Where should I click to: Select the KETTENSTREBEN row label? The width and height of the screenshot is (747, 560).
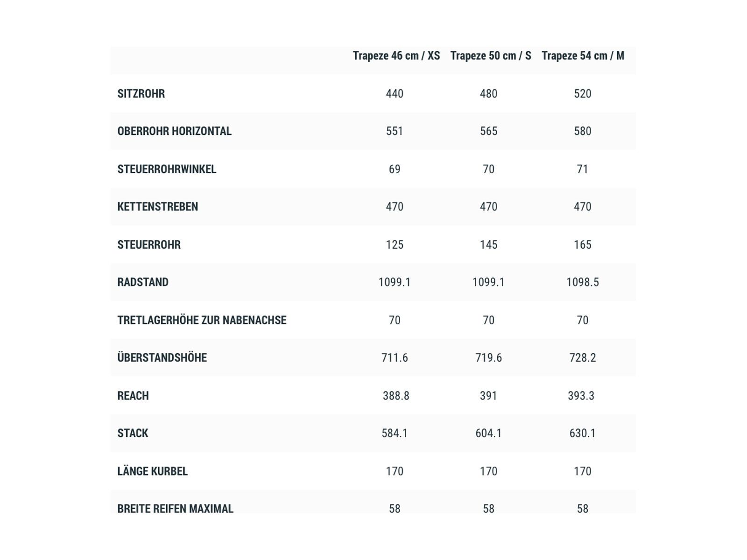click(157, 207)
